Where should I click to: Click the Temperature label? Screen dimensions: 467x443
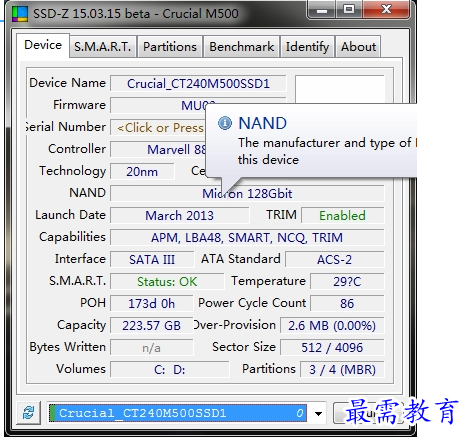(268, 281)
